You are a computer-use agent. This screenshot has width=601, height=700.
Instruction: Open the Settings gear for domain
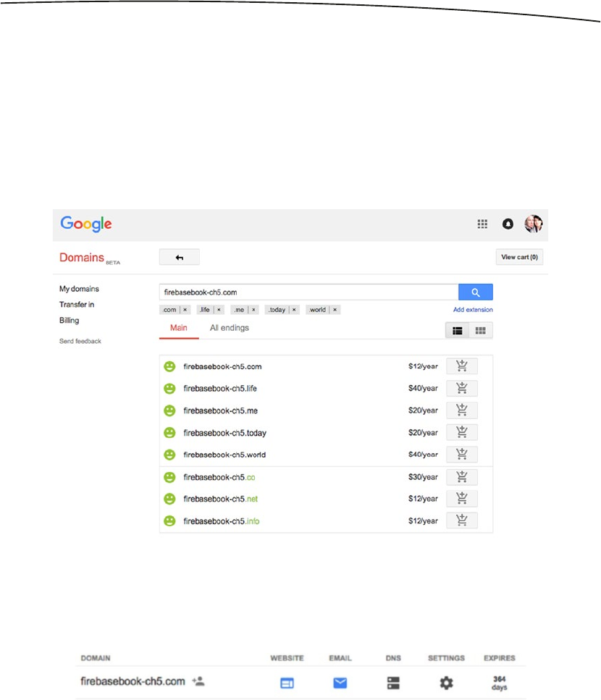[446, 682]
